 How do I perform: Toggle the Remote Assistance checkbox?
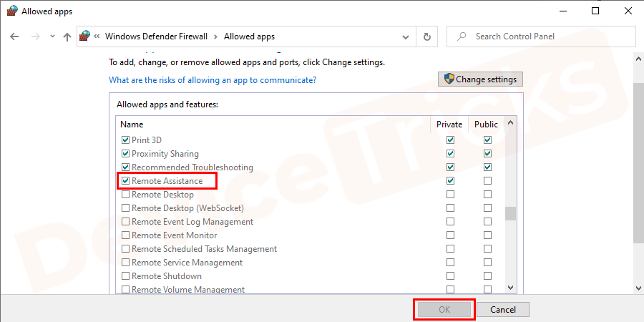point(126,181)
